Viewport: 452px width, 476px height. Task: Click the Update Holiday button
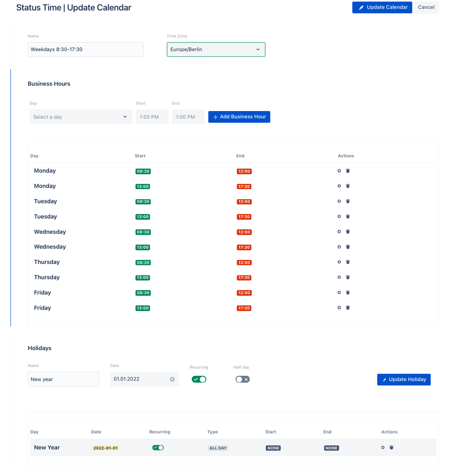404,379
